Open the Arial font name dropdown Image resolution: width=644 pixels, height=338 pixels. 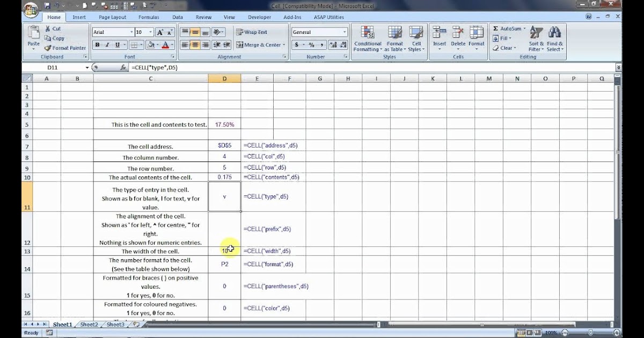point(131,32)
